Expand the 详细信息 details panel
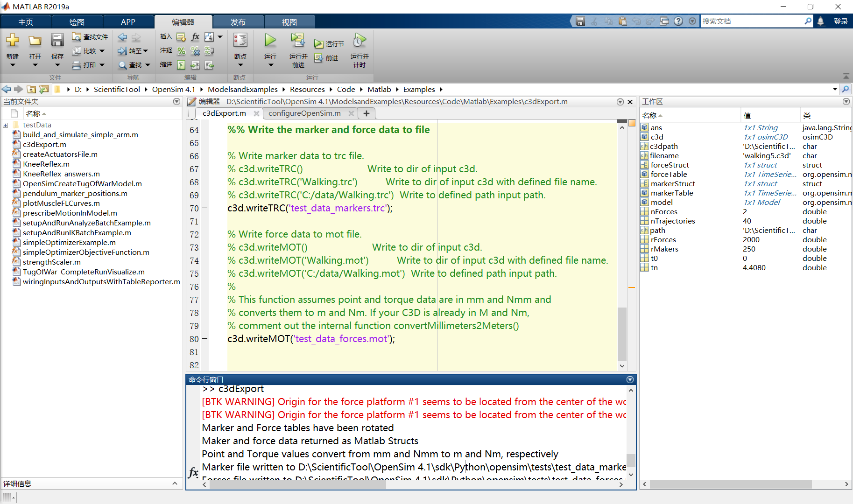The image size is (853, 504). [175, 483]
